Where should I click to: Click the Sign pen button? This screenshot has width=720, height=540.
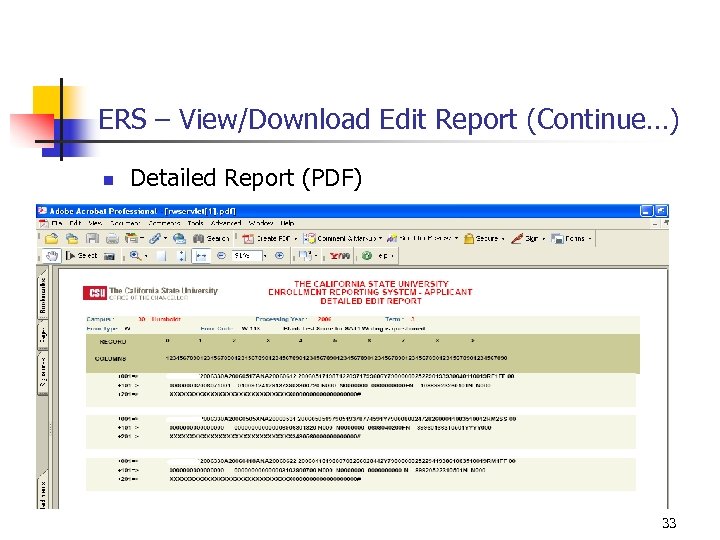pyautogui.click(x=525, y=238)
